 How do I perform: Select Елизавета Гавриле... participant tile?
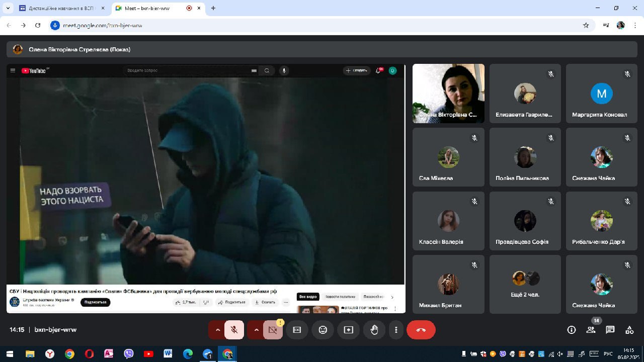click(x=525, y=94)
